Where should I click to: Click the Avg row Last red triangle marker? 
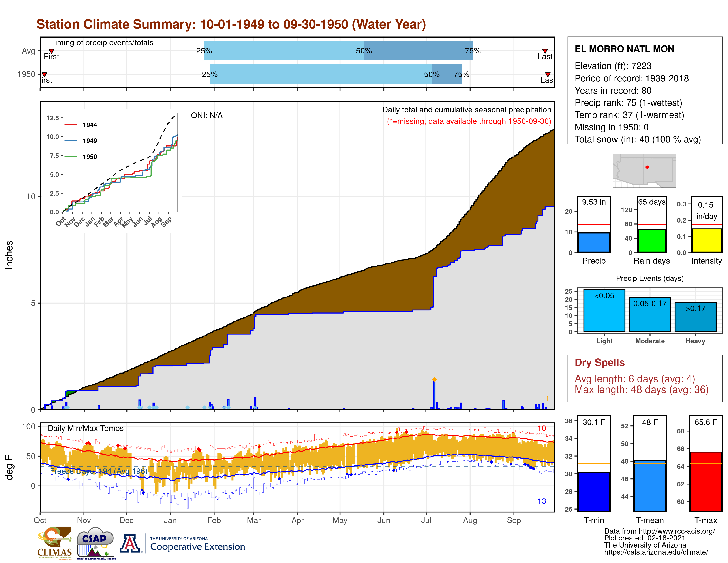(545, 51)
